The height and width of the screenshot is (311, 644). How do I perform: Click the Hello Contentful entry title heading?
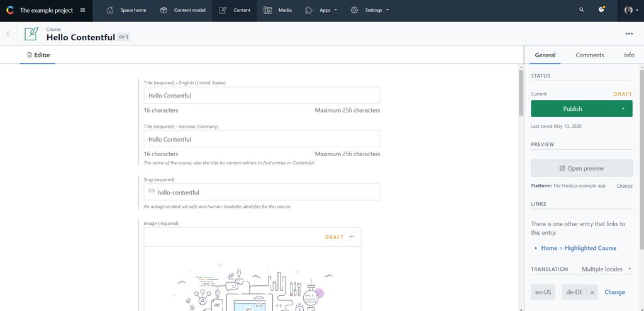[80, 37]
